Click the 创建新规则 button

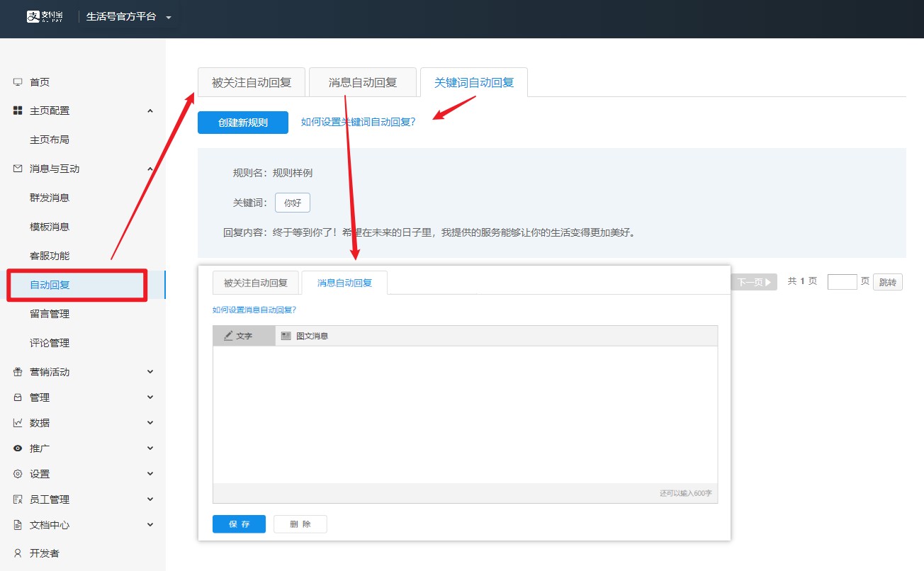pyautogui.click(x=243, y=123)
